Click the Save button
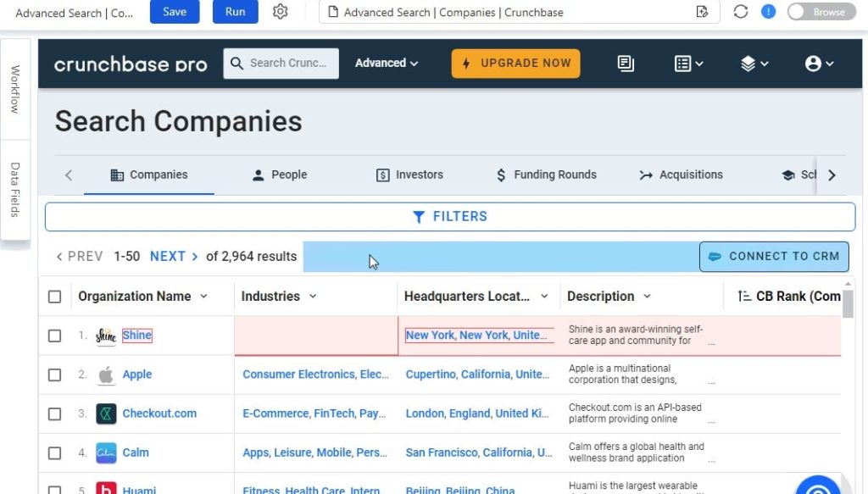 (x=175, y=12)
